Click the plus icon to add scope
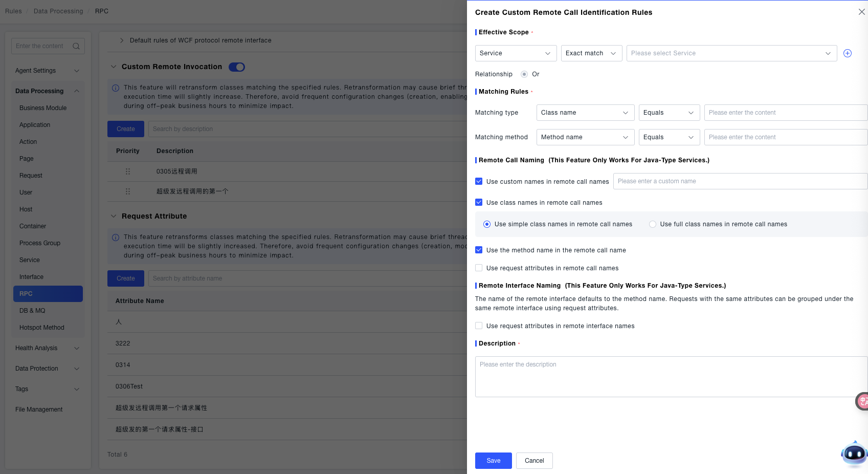Image resolution: width=868 pixels, height=474 pixels. [x=848, y=53]
